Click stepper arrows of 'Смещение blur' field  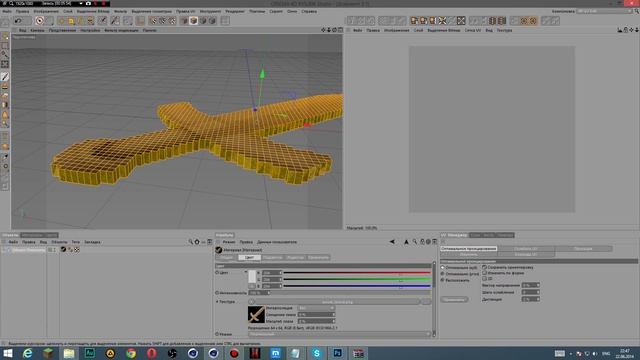[333, 315]
